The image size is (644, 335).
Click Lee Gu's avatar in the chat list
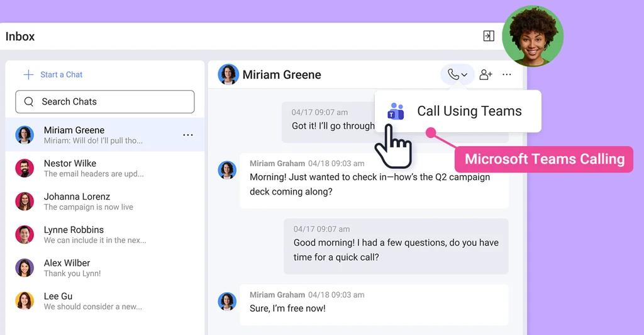25,301
